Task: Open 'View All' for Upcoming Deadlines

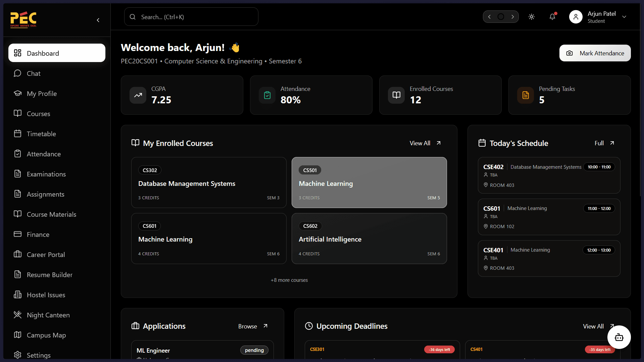Action: [x=593, y=326]
